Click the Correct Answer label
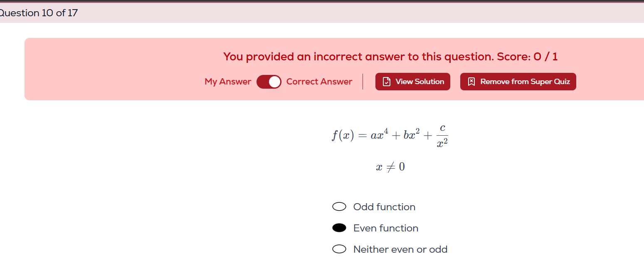The width and height of the screenshot is (644, 266). click(x=319, y=82)
